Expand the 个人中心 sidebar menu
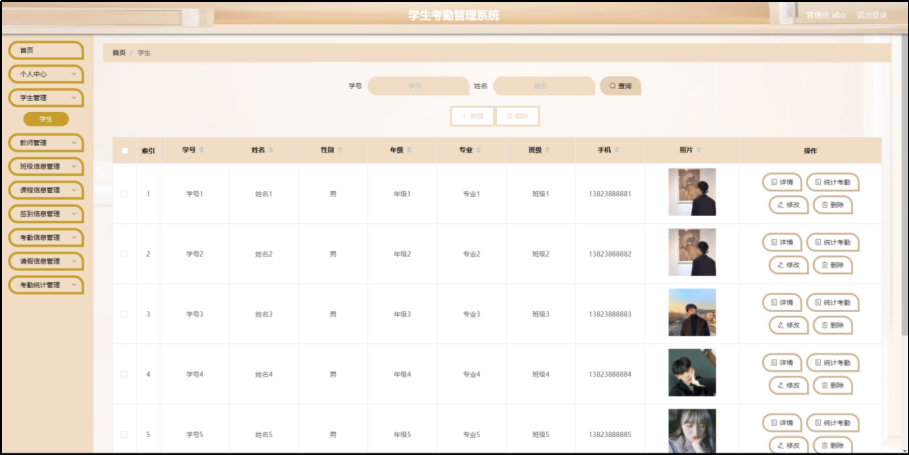 pyautogui.click(x=46, y=74)
